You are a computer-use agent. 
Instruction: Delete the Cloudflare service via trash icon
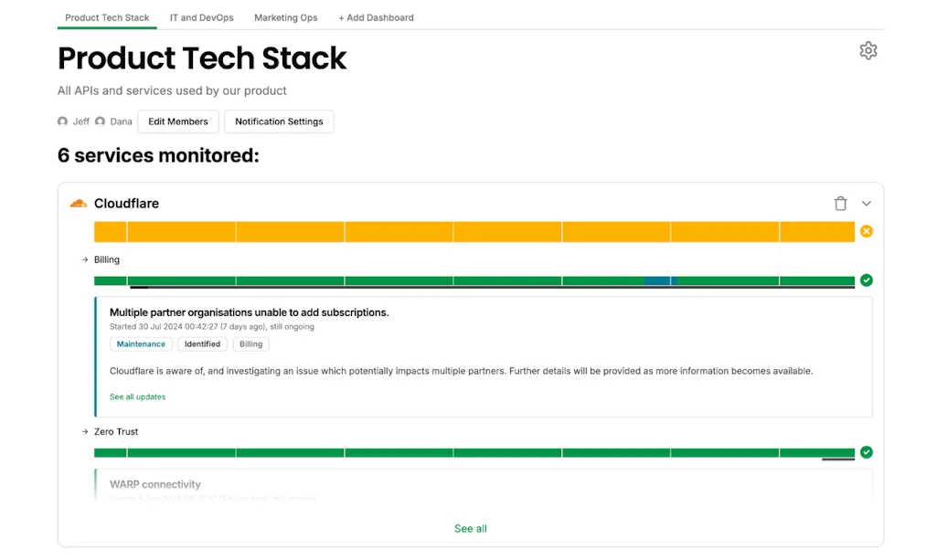(840, 203)
